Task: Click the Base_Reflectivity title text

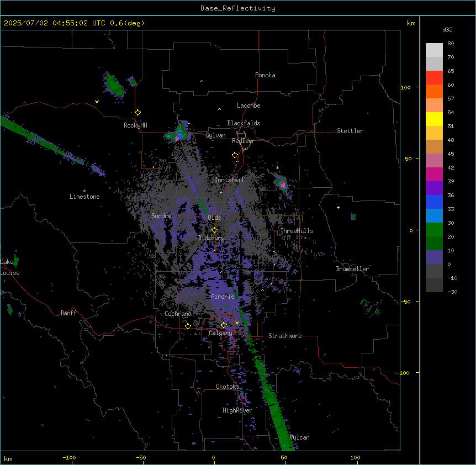Action: tap(238, 8)
